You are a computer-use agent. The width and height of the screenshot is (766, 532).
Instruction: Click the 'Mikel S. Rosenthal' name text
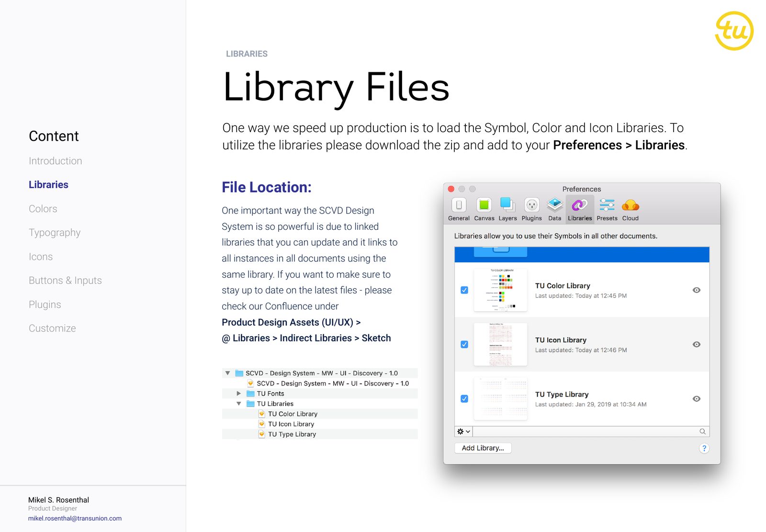pyautogui.click(x=58, y=500)
